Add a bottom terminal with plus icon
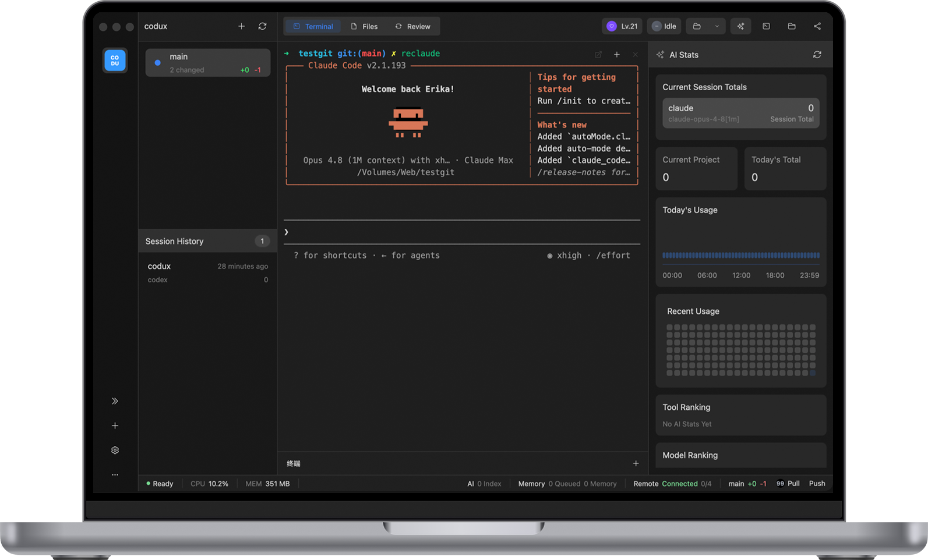 [x=636, y=463]
